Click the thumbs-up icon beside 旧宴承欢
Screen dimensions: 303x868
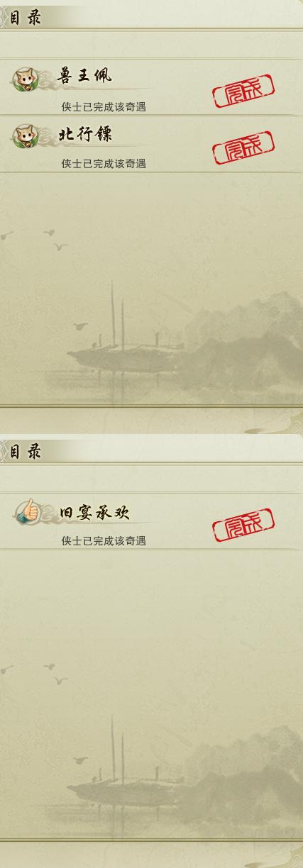(24, 511)
